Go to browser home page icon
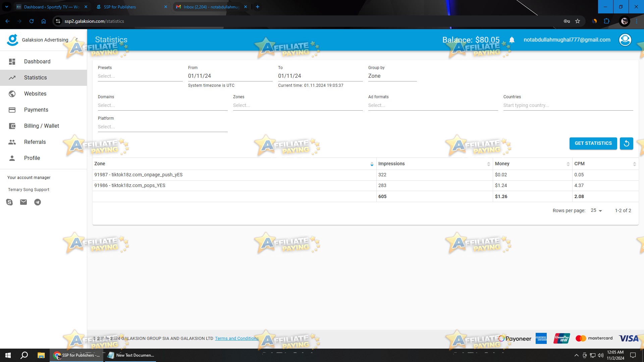The height and width of the screenshot is (362, 644). 44,21
